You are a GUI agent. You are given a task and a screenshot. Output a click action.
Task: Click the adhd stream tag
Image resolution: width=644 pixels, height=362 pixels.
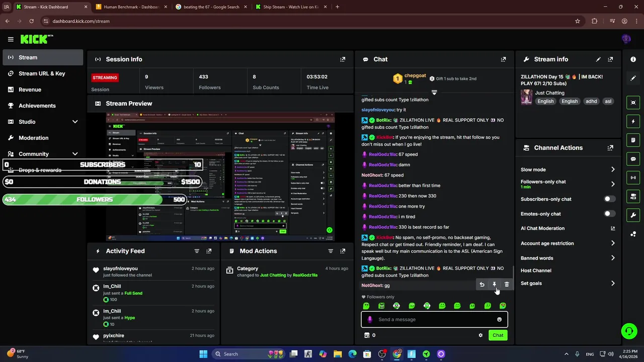pos(591,101)
